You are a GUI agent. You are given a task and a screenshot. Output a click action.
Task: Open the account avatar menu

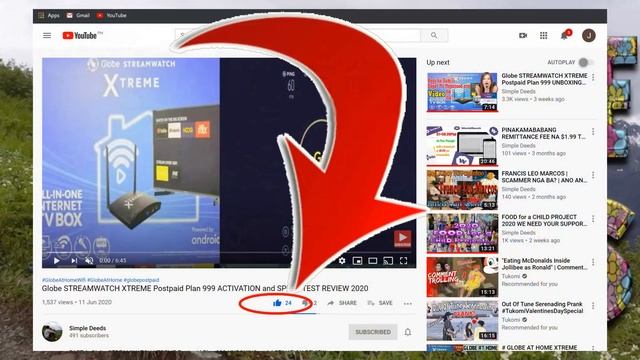point(588,36)
